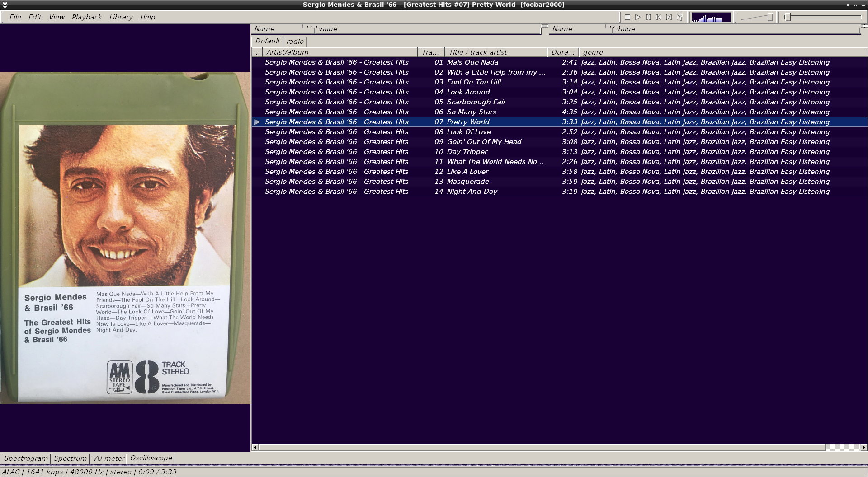Skip to next track icon
The image size is (868, 477).
click(x=669, y=17)
